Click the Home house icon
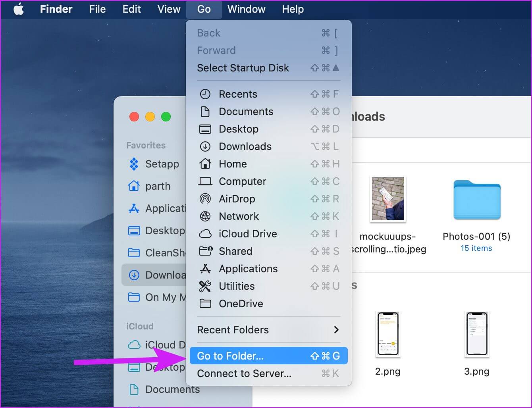The height and width of the screenshot is (408, 532). [205, 164]
